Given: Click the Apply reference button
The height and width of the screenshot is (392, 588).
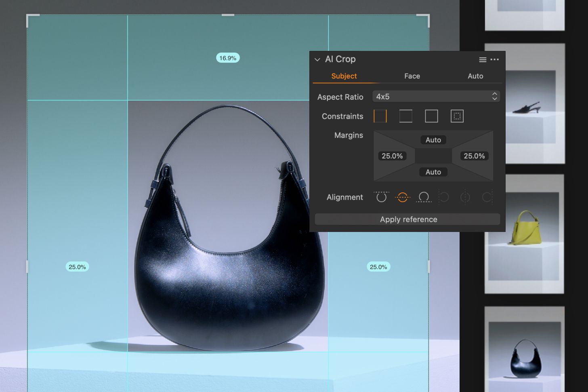Looking at the screenshot, I should click(x=407, y=219).
